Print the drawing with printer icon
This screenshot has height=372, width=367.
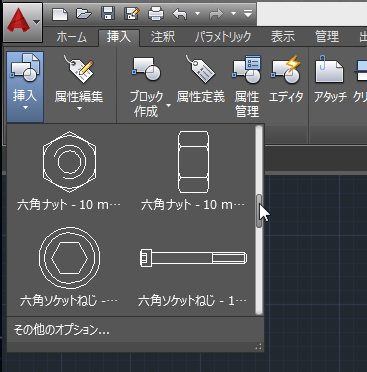pos(156,14)
